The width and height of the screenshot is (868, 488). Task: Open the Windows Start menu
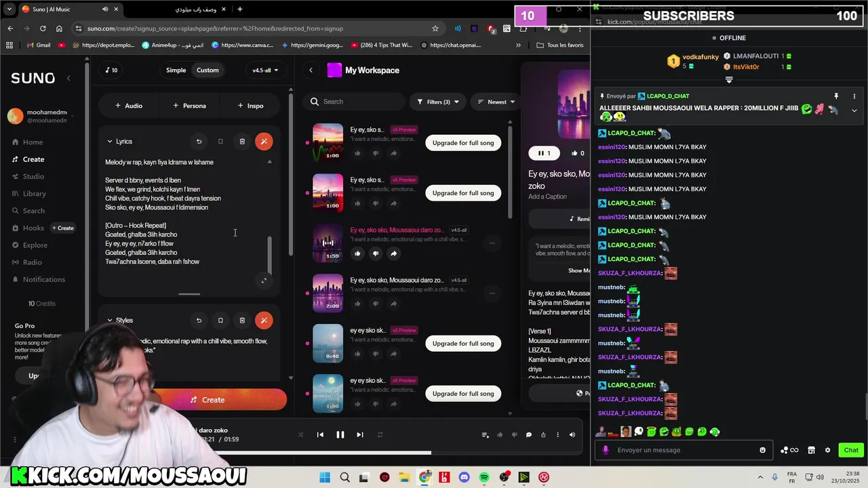[325, 478]
